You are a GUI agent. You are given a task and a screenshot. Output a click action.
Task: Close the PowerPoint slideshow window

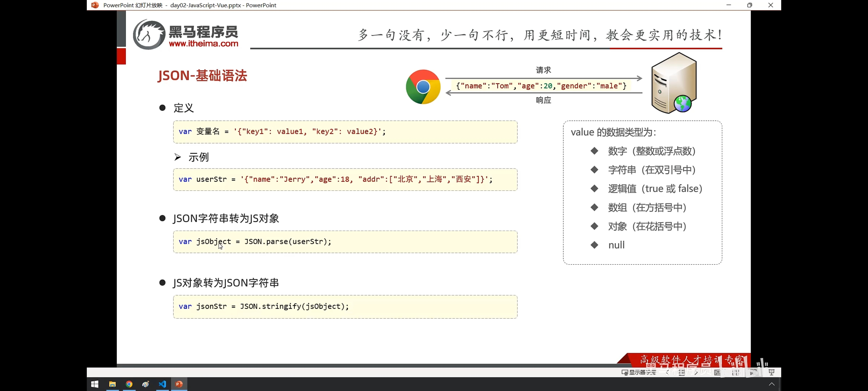(771, 5)
